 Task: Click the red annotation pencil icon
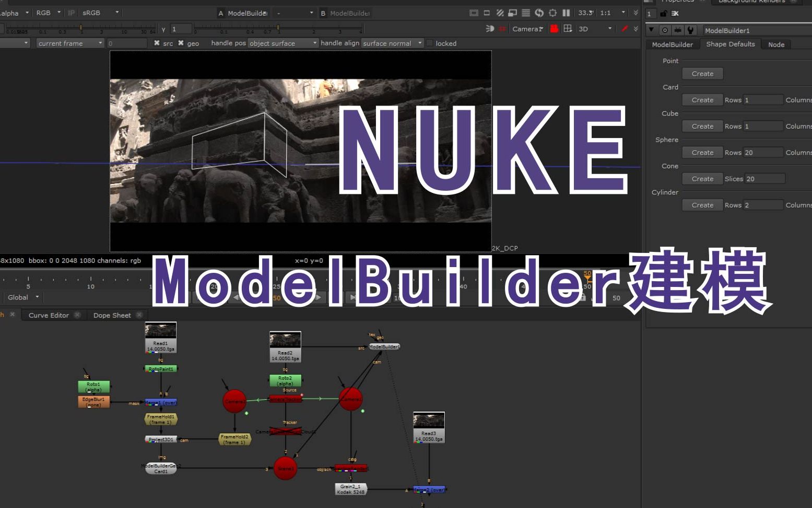click(x=625, y=29)
